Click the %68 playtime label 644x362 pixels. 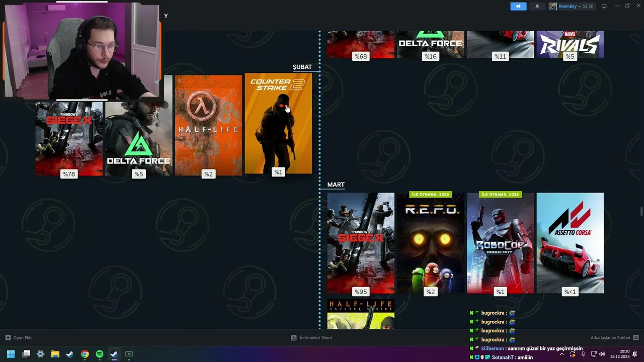point(361,56)
